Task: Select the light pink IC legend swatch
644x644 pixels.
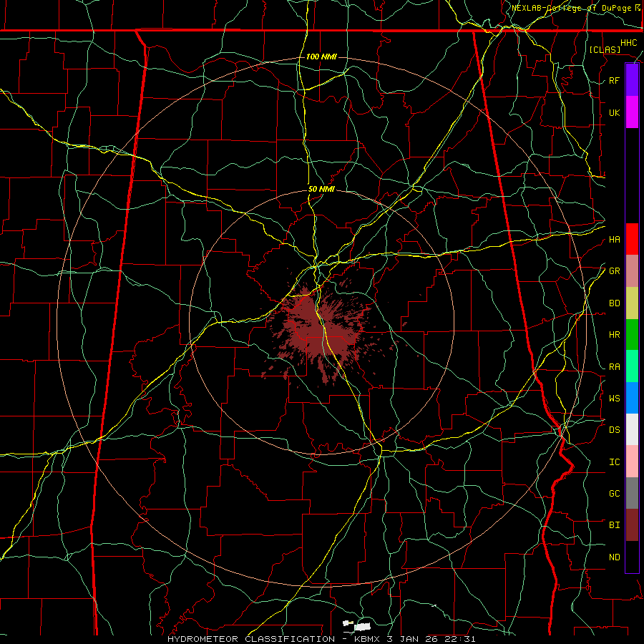Action: click(632, 462)
